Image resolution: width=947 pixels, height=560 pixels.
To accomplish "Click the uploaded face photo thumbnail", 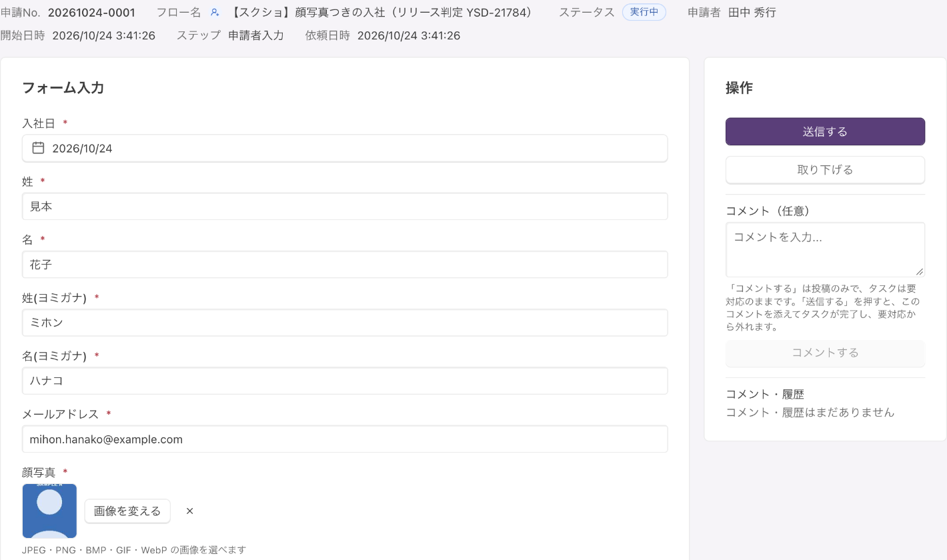I will coord(49,511).
